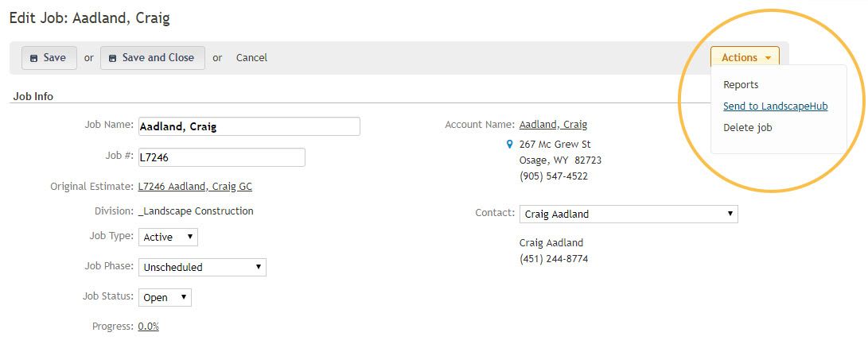Viewport: 868px width, 344px height.
Task: Open the Aadland, Craig account link
Action: 553,125
